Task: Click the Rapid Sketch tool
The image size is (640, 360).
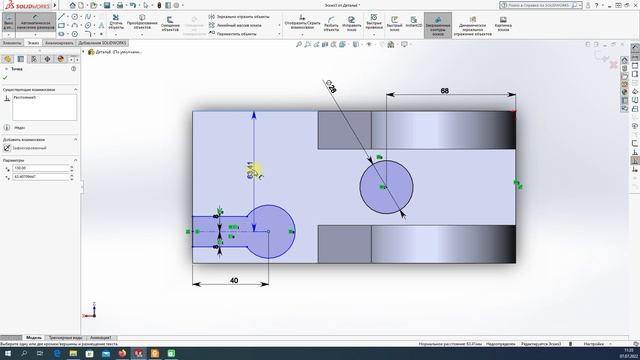Action: [394, 24]
